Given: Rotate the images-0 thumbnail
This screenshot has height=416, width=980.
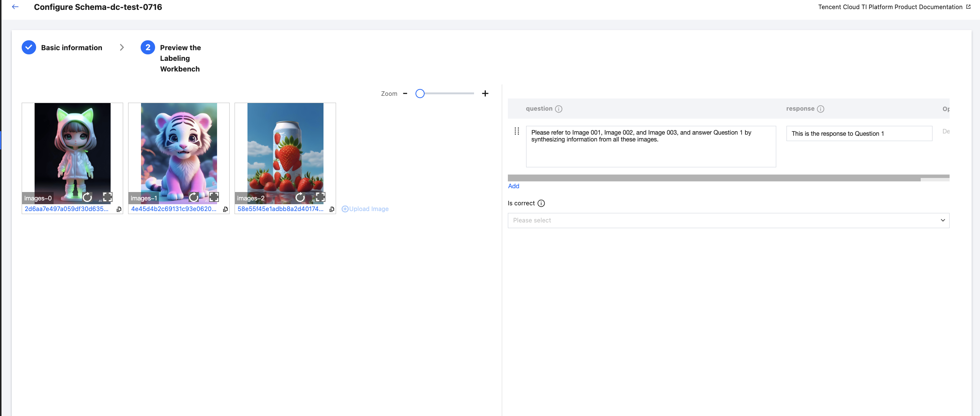Looking at the screenshot, I should coord(87,197).
